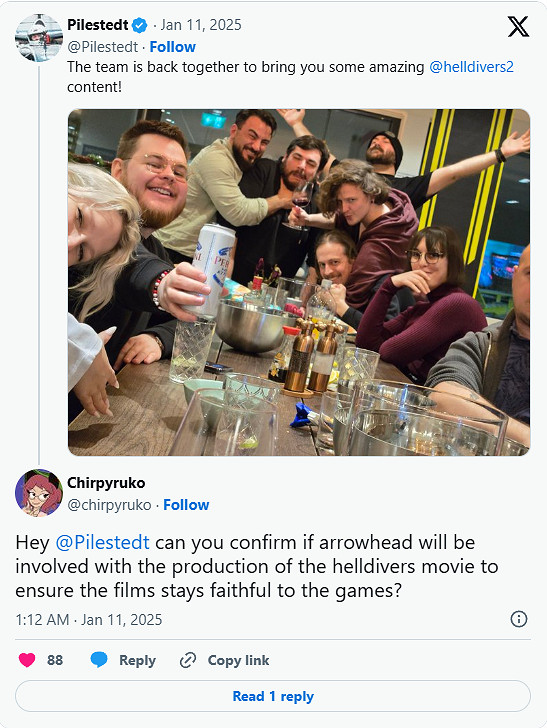Click the Jan 11, 2025 date beside Pilestedt
Viewport: 547px width, 728px height.
pyautogui.click(x=201, y=25)
